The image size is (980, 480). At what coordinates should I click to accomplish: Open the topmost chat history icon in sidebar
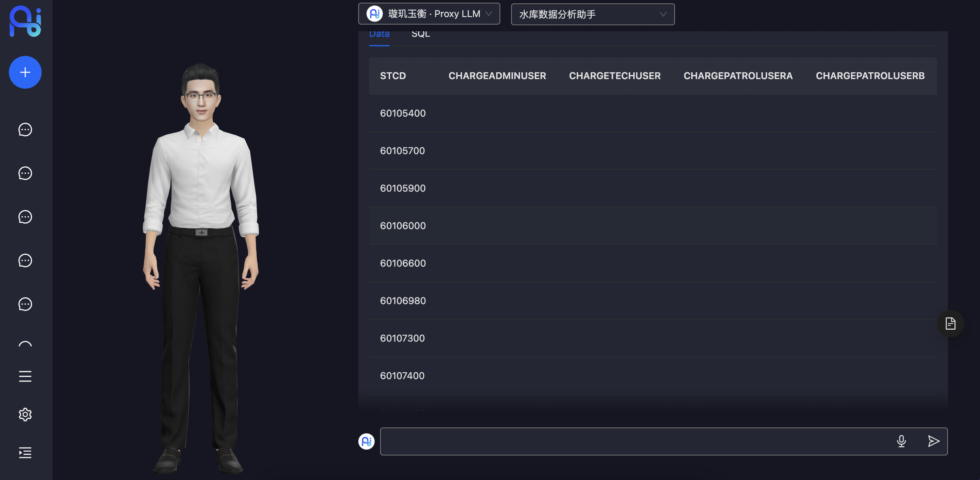pyautogui.click(x=25, y=130)
